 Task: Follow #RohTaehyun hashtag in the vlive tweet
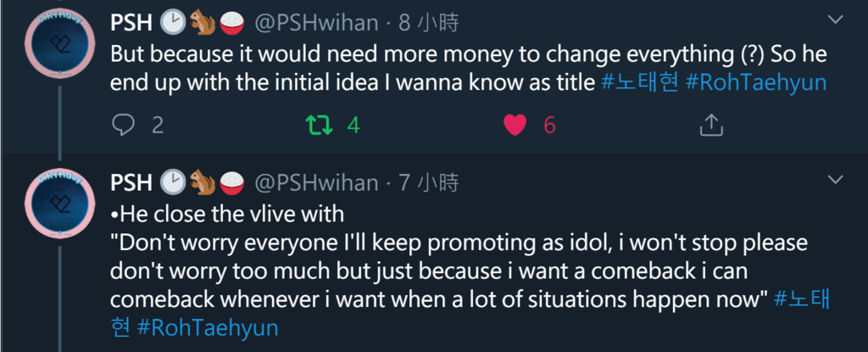208,327
